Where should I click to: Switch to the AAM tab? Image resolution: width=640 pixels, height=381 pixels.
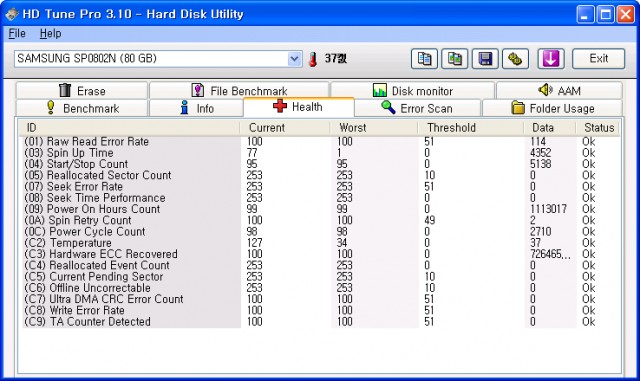559,90
